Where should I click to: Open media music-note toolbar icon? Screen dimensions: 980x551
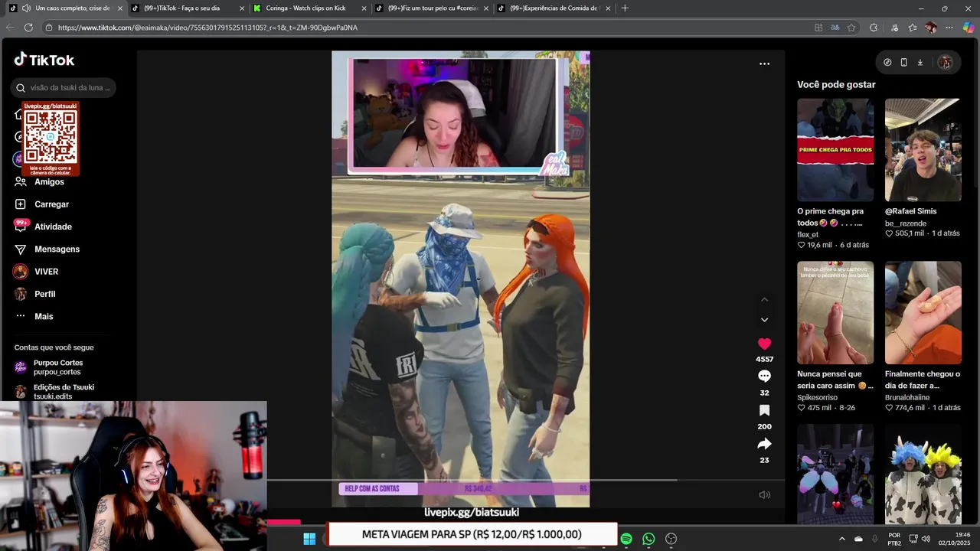[x=894, y=28]
